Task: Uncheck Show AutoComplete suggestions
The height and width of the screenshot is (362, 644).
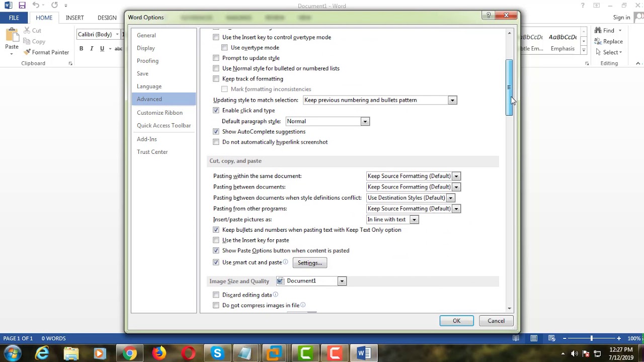Action: 216,132
